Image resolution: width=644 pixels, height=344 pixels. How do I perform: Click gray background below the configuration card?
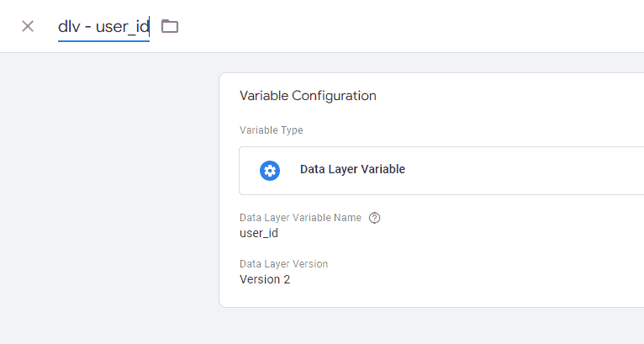pos(431,325)
